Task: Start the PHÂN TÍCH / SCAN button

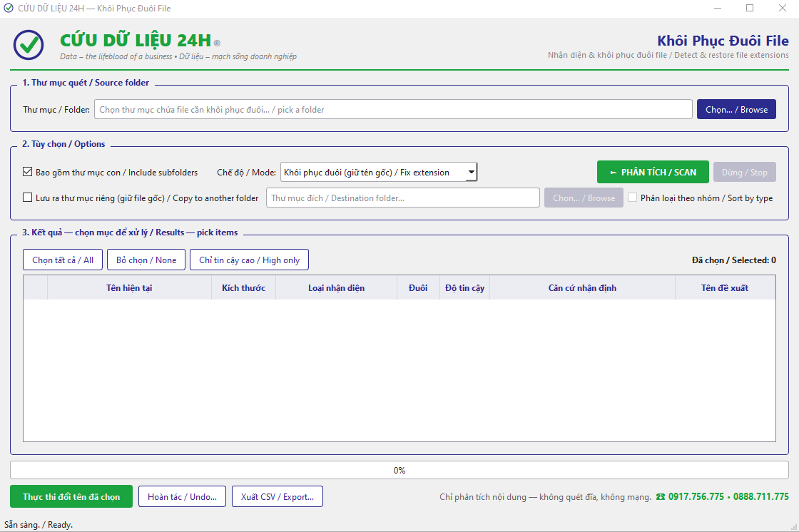Action: [653, 173]
